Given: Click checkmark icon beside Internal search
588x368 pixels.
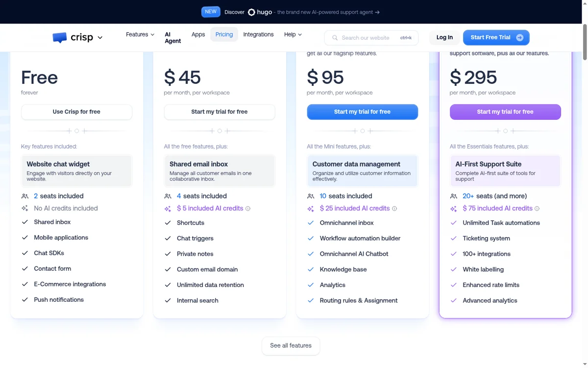Looking at the screenshot, I should point(168,300).
